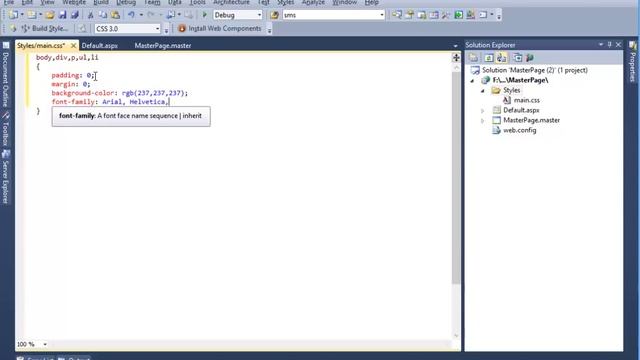Open the Website menu
Viewport: 640px width, 360px height.
coord(74,2)
